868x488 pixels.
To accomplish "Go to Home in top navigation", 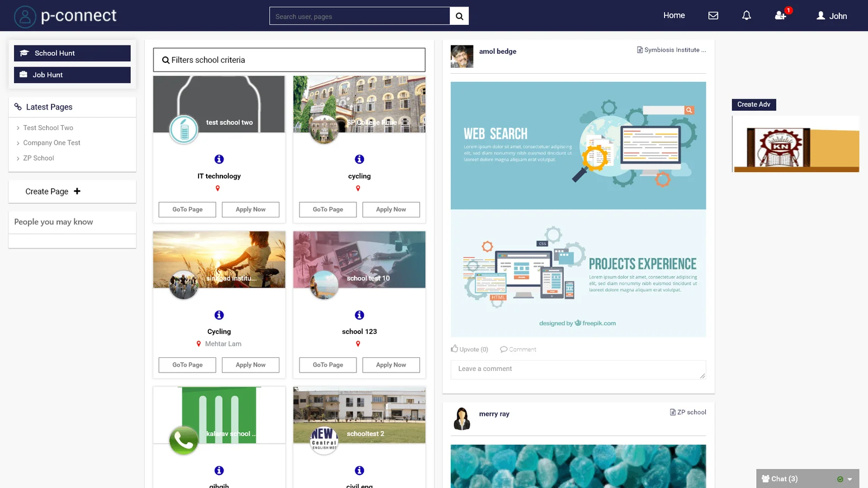I will (x=674, y=16).
